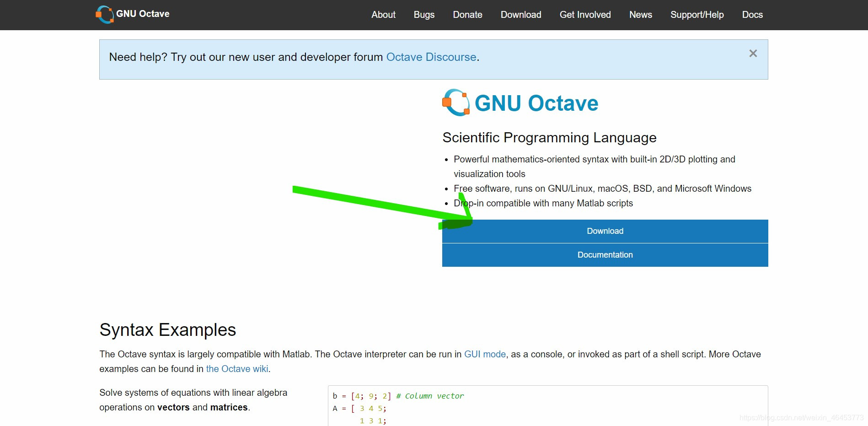Open the Octave wiki link

[237, 369]
